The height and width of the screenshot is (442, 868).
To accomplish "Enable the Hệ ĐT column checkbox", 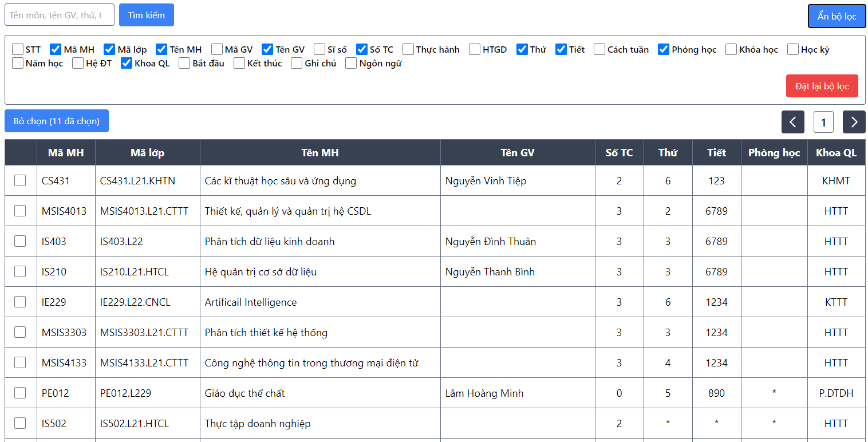I will tap(78, 63).
